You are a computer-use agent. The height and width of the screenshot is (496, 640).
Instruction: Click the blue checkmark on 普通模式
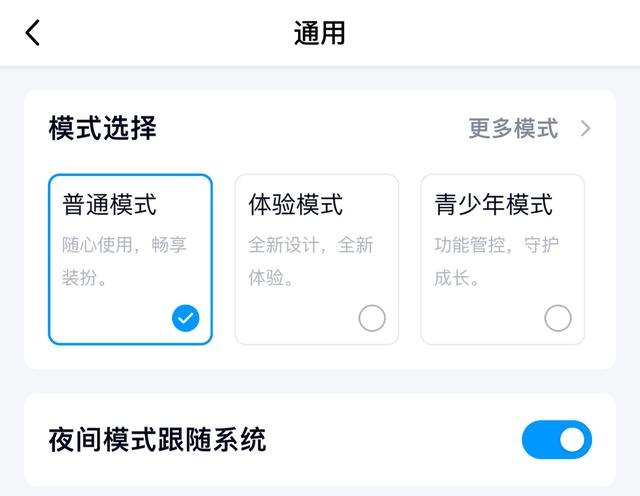pos(185,318)
